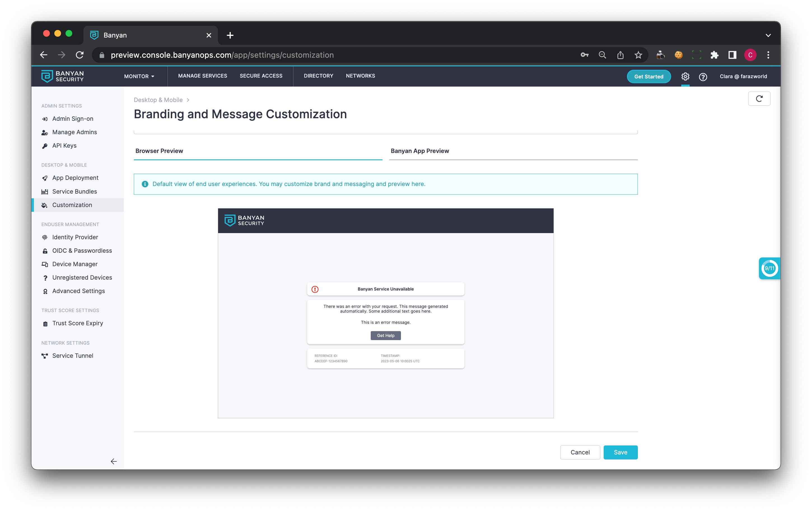812x511 pixels.
Task: Click the Desktop & Mobile breadcrumb link
Action: 158,100
